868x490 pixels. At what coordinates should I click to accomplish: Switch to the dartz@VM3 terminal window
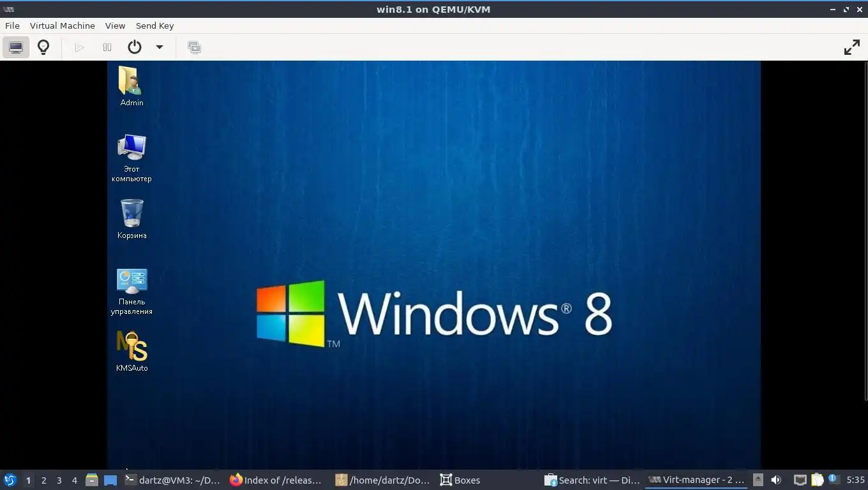[172, 480]
